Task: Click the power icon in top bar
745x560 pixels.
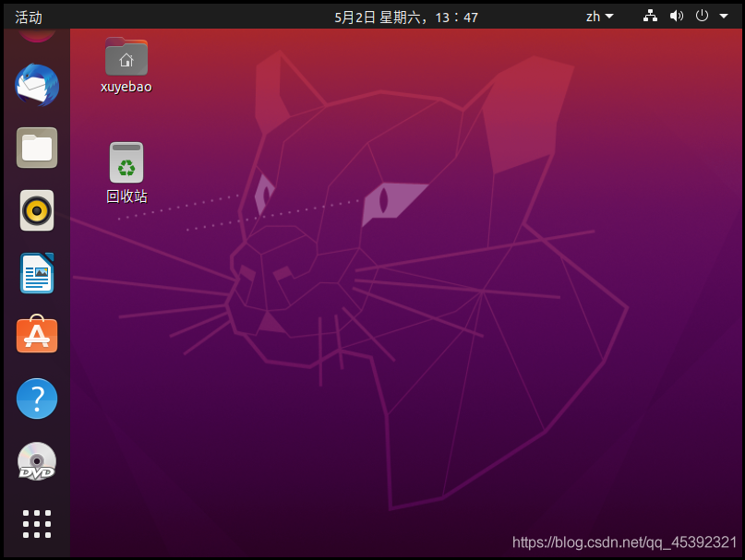Action: click(702, 16)
